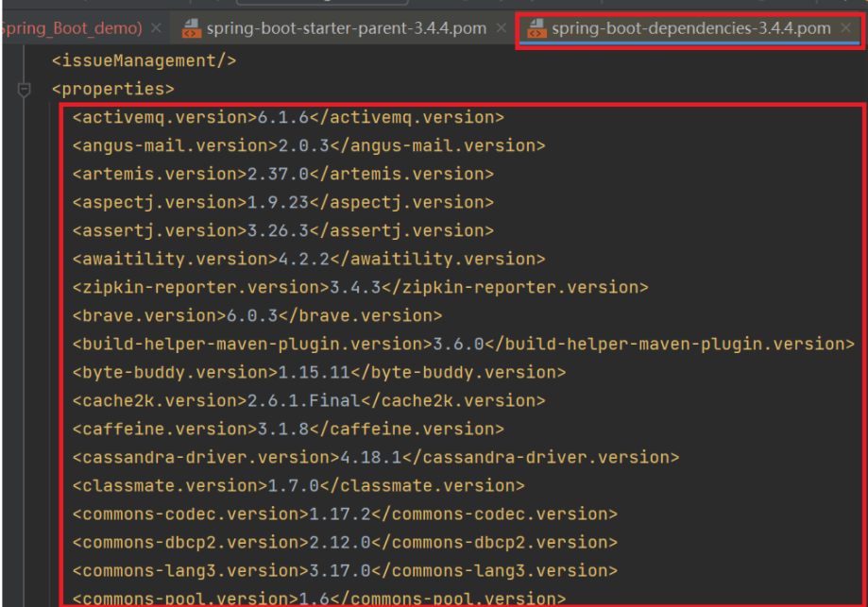Click the brave.version 6.0.3 line
This screenshot has height=607, width=868.
pyautogui.click(x=258, y=315)
